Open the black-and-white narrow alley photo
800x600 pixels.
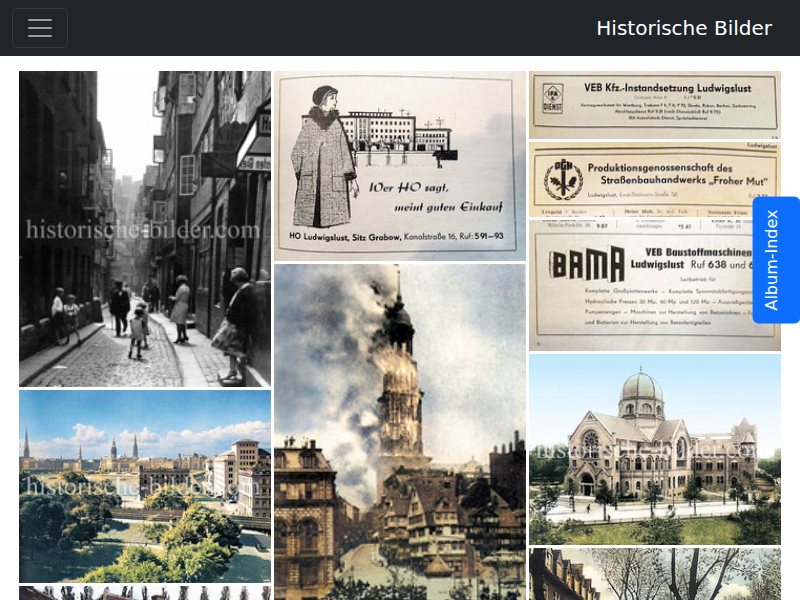(145, 229)
